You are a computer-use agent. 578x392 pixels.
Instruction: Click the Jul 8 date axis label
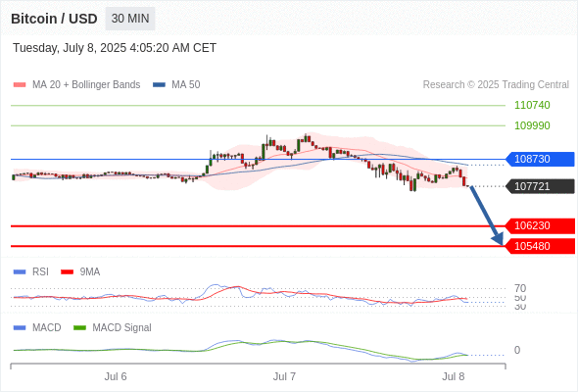454,377
